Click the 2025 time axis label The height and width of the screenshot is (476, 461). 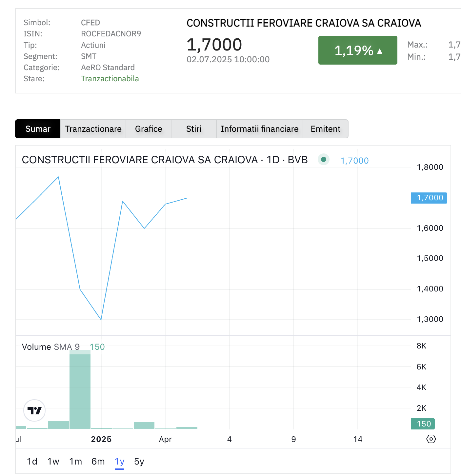[x=101, y=439]
